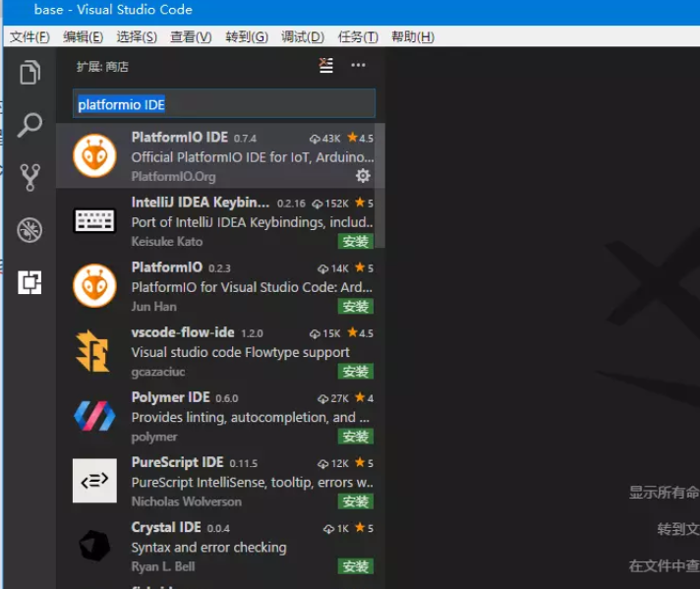Open the Debug view icon
The width and height of the screenshot is (700, 589).
(30, 230)
